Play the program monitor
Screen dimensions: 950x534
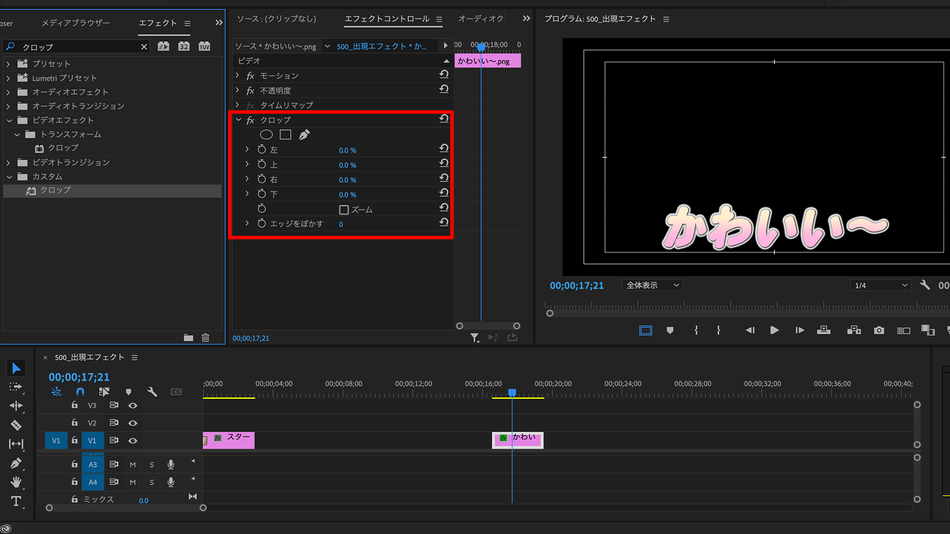coord(774,330)
